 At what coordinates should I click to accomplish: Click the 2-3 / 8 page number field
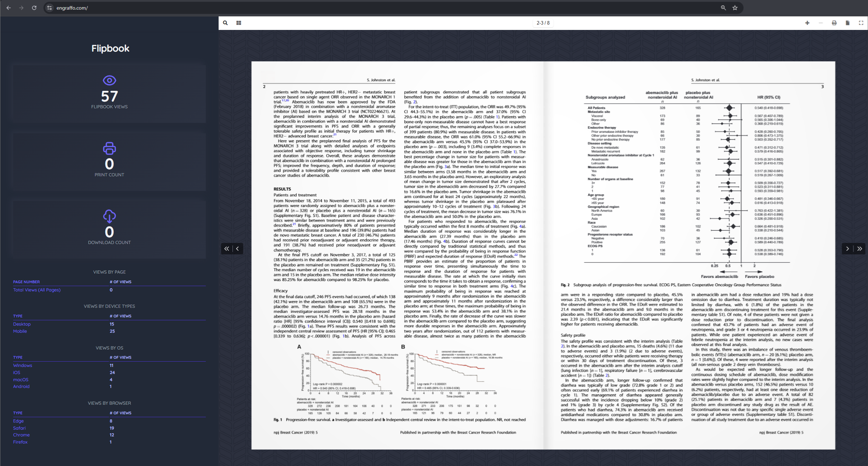543,23
